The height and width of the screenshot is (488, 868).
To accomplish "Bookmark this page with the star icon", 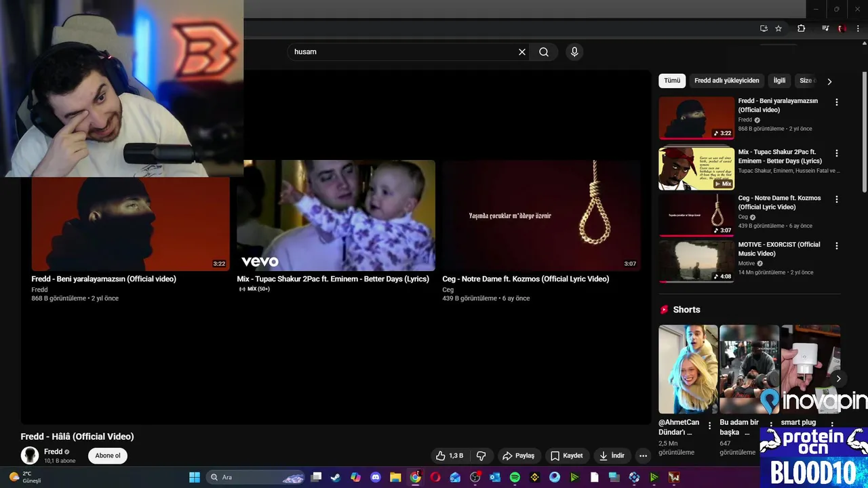I will [778, 28].
